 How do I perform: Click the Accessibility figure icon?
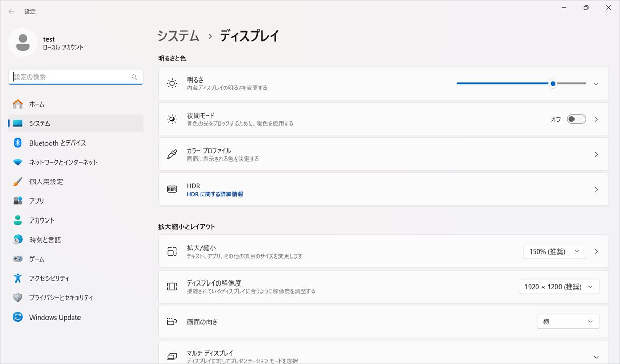tap(18, 278)
